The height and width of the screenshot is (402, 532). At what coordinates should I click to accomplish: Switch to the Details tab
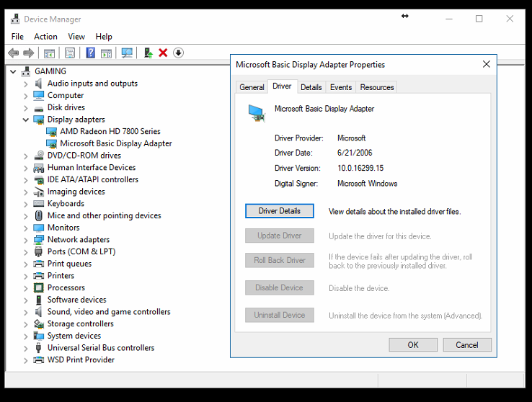point(311,87)
